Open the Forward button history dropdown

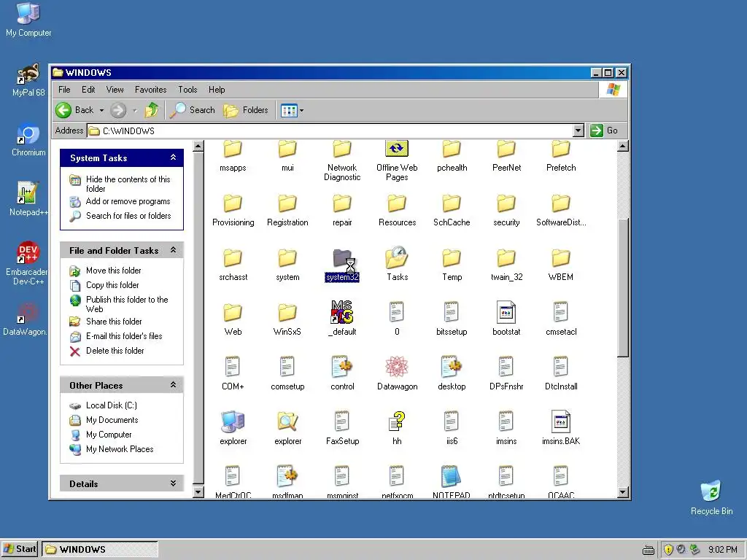coord(135,111)
